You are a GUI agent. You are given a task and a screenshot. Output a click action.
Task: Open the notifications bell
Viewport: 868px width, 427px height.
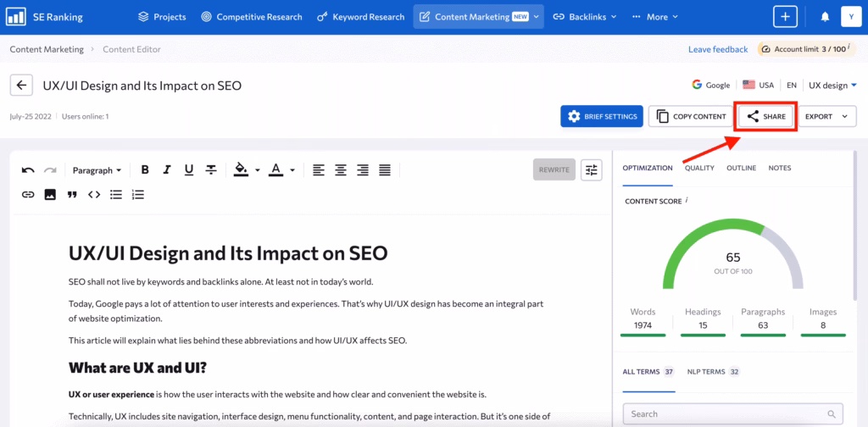tap(825, 17)
